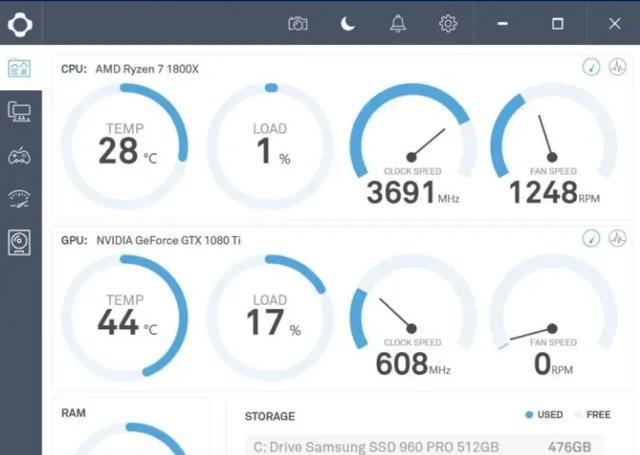Click the GPU LOAD 17 % gauge
This screenshot has width=640, height=455.
(270, 317)
